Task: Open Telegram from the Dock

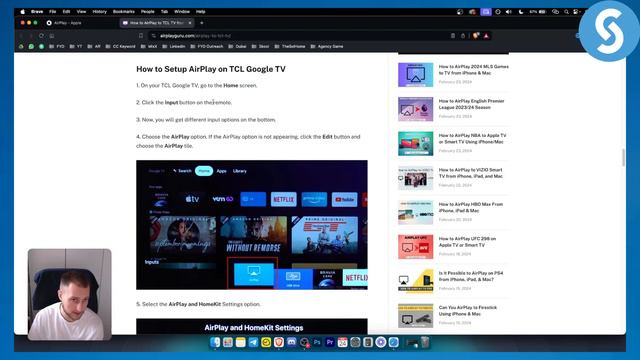Action: pyautogui.click(x=253, y=342)
